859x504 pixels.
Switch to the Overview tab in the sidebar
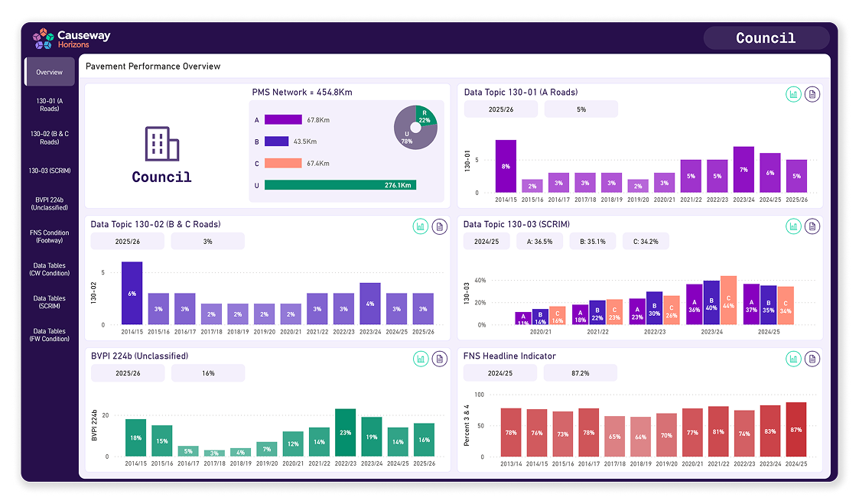click(49, 71)
